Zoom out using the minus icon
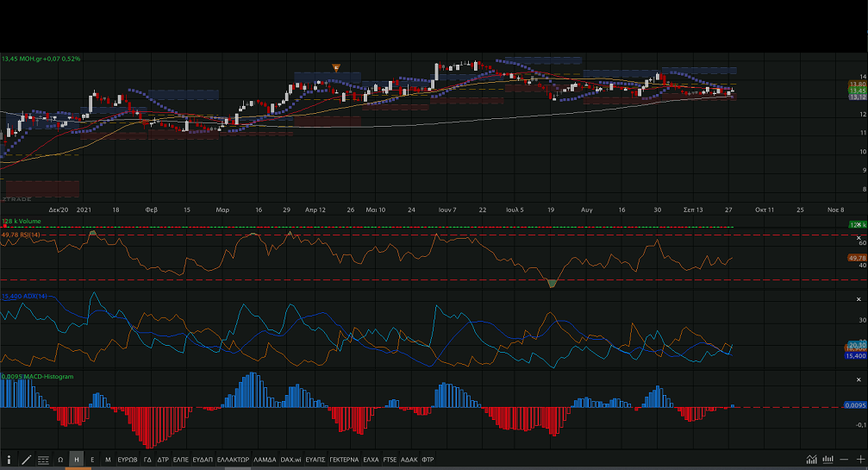Screen dimensions: 868x470 [x=843, y=460]
